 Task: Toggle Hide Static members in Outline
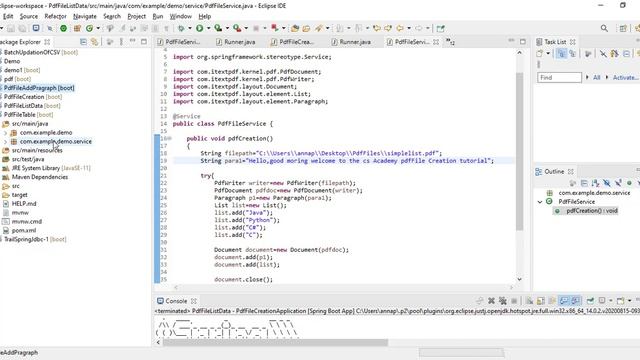click(x=618, y=183)
